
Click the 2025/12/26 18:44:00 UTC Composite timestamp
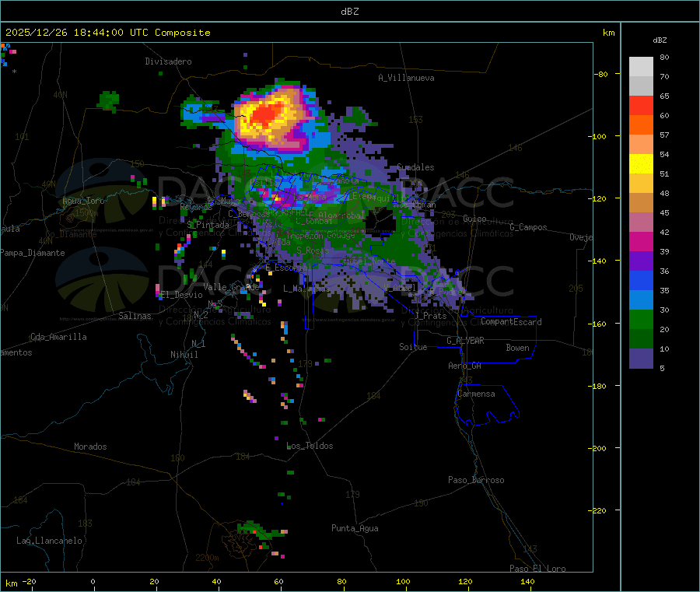pos(107,33)
